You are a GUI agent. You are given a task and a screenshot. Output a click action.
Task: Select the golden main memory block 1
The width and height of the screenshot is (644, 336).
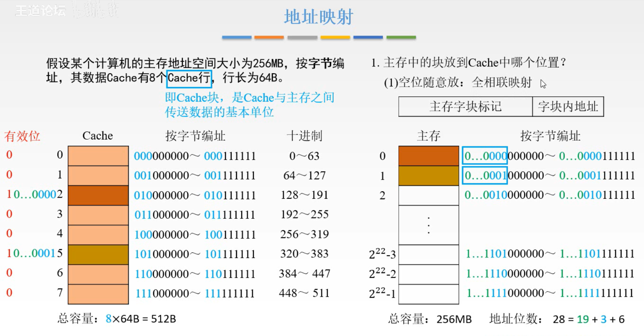(429, 175)
